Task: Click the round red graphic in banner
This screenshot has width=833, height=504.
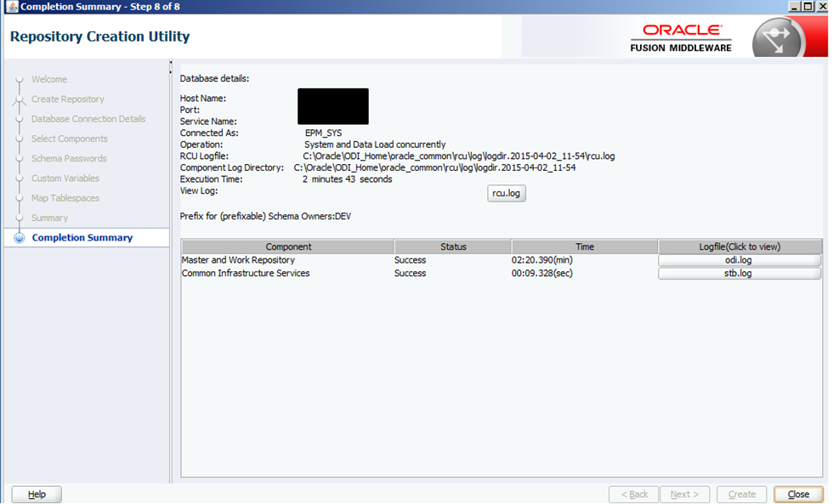Action: [x=778, y=38]
